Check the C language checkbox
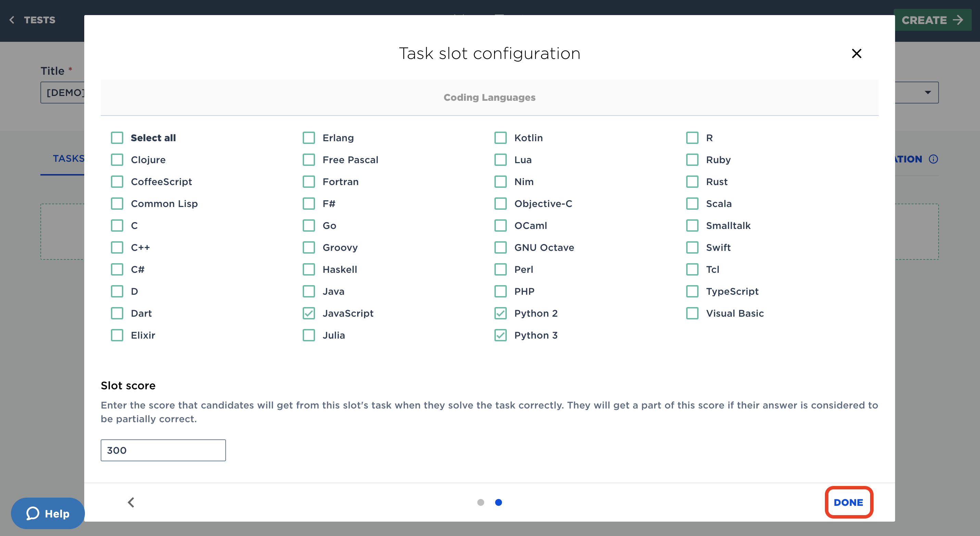Image resolution: width=980 pixels, height=536 pixels. [x=117, y=226]
